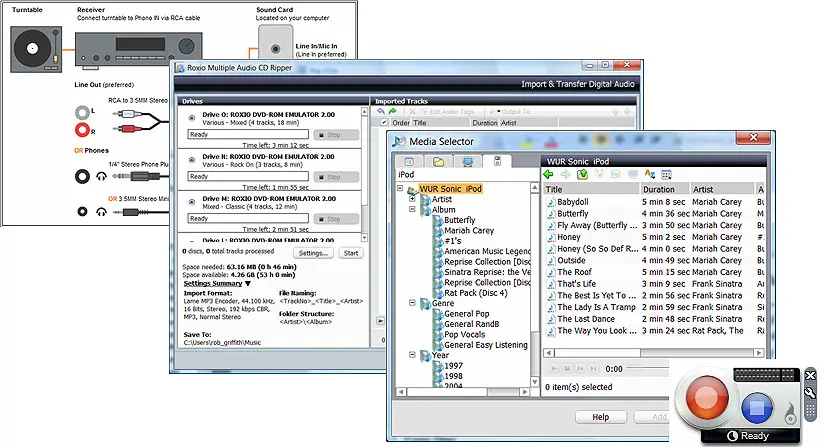
Task: Expand the Artist tree node
Action: tap(412, 200)
